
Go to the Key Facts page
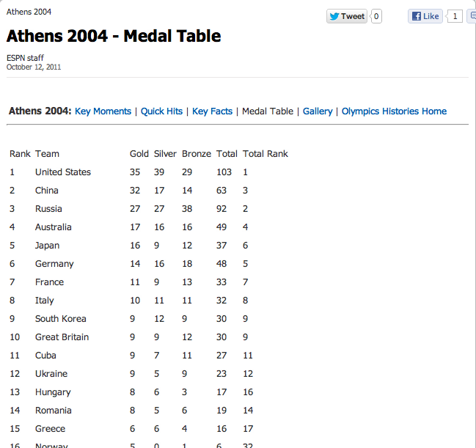212,111
